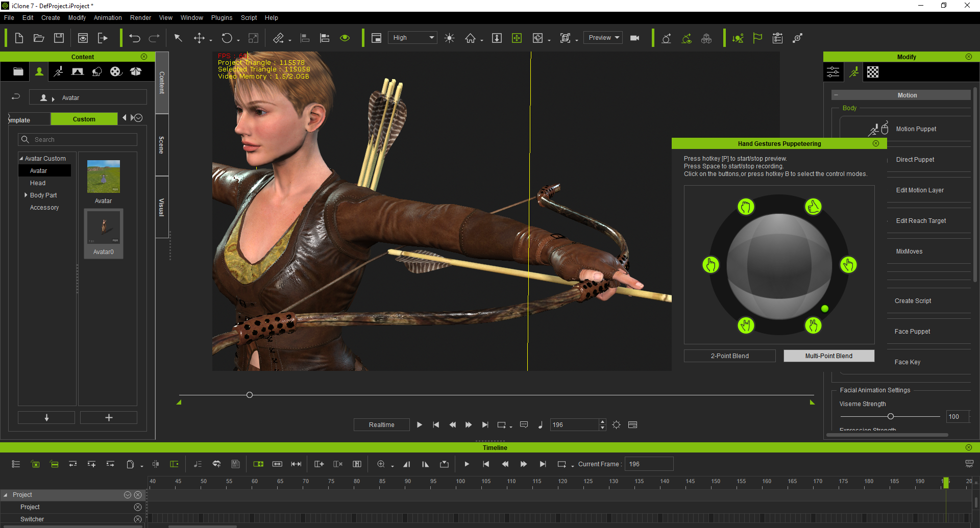Click the Edit Motion Layer button
This screenshot has width=980, height=528.
[920, 190]
